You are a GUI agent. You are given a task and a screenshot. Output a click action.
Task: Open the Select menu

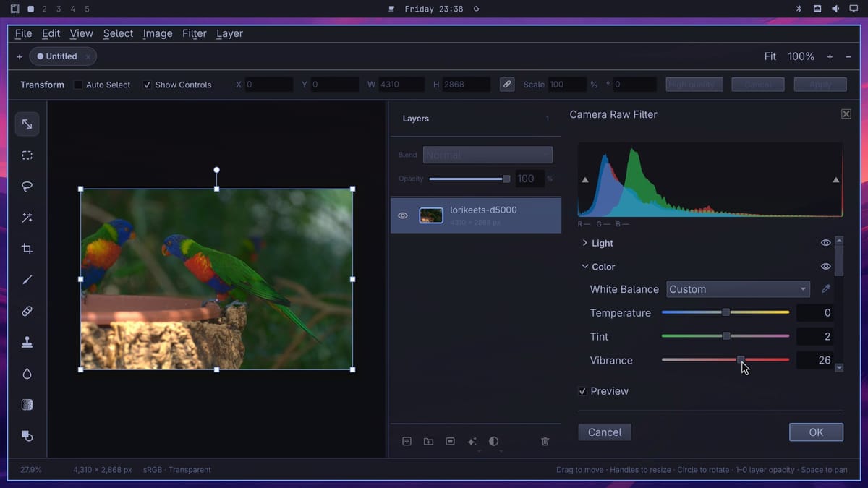tap(118, 33)
